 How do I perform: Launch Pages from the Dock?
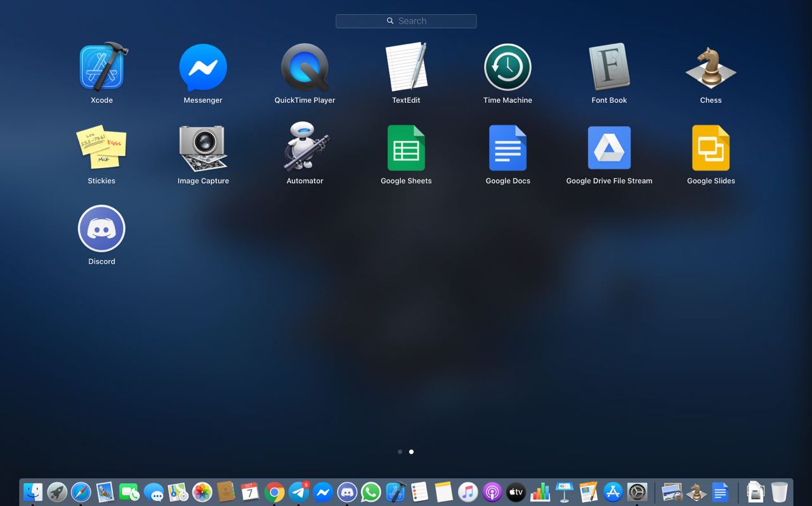point(588,492)
